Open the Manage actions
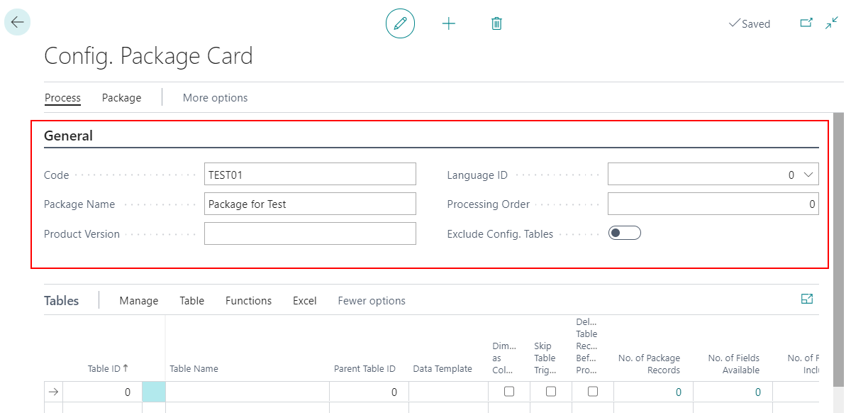 tap(138, 300)
